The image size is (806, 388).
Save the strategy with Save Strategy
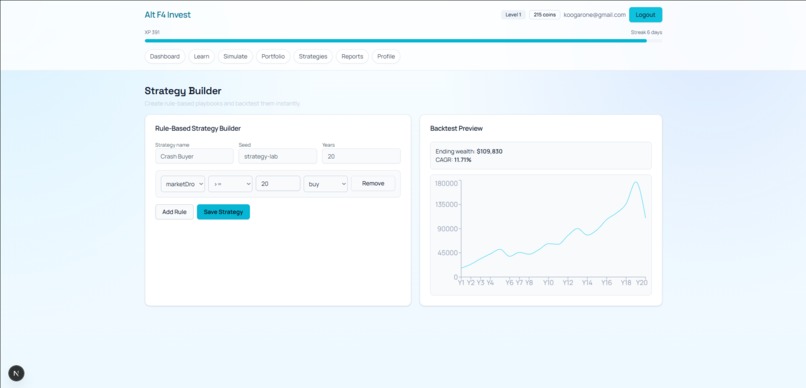point(223,212)
